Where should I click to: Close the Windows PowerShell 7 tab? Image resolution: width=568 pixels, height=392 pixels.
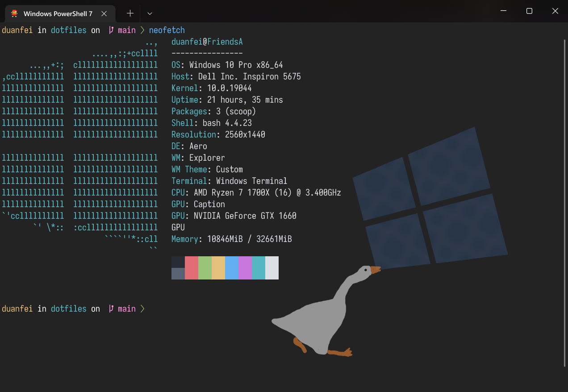[x=104, y=14]
